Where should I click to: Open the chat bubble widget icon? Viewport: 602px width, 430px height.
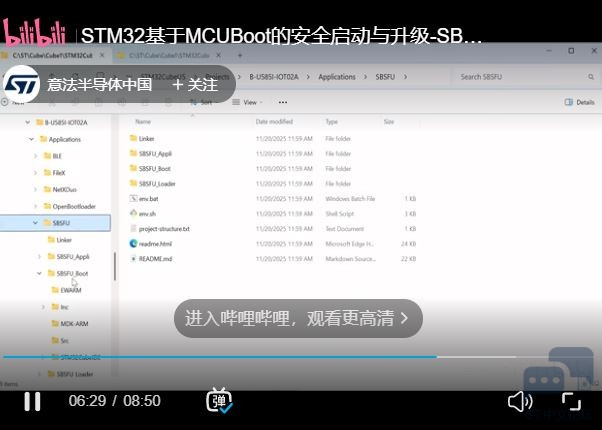(558, 369)
